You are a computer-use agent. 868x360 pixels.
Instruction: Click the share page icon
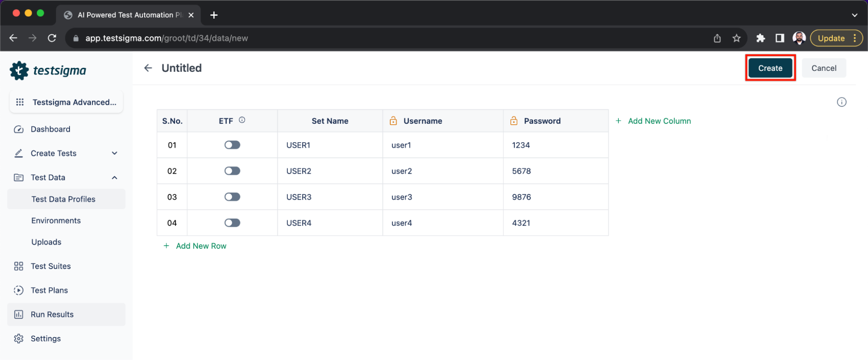coord(717,38)
